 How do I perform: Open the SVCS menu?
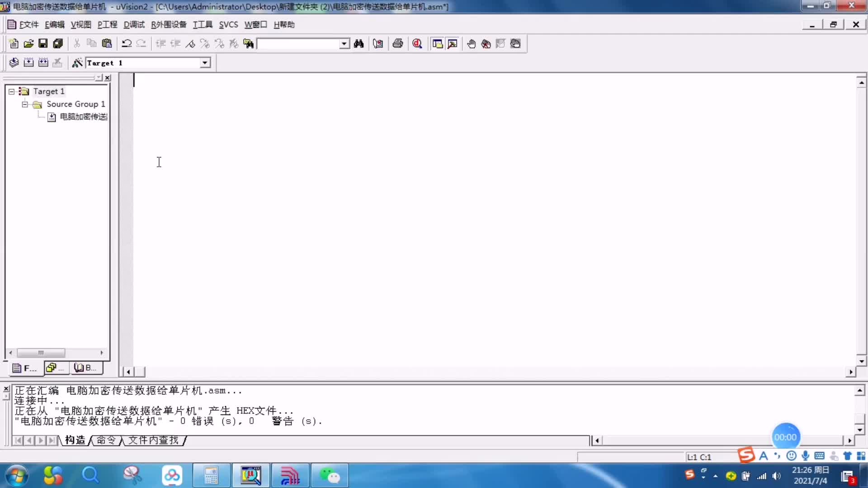(228, 24)
